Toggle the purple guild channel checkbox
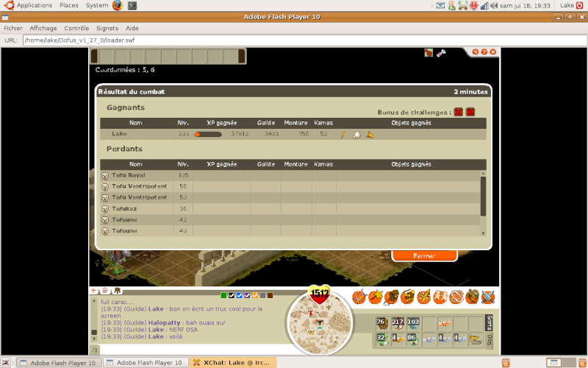 click(x=247, y=296)
